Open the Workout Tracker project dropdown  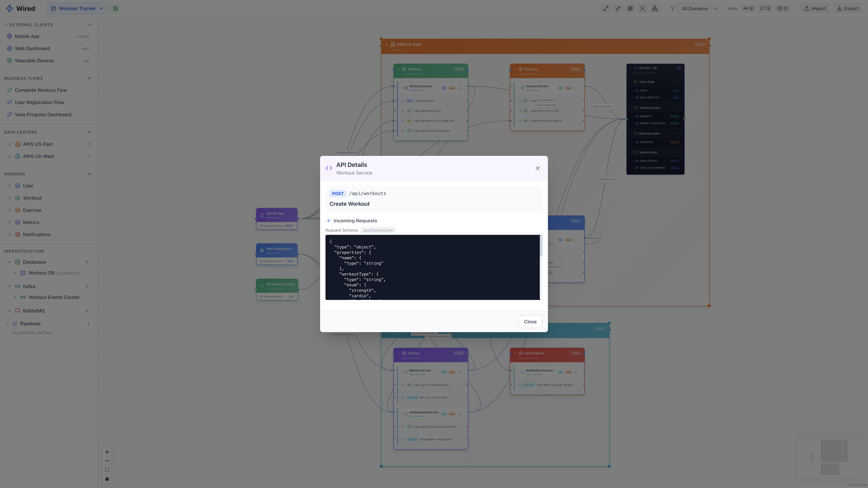pos(77,9)
